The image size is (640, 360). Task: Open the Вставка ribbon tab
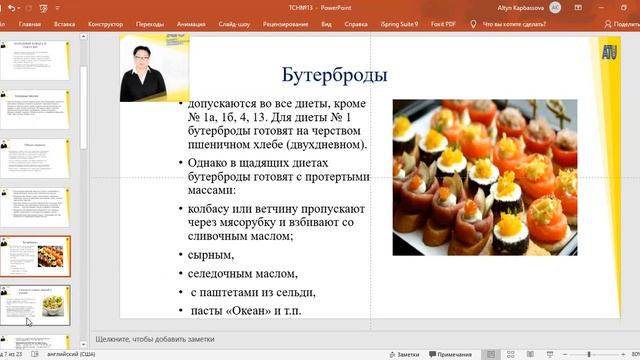coord(64,24)
